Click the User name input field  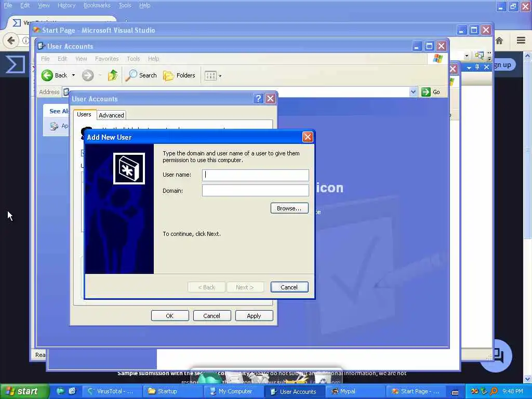(255, 175)
